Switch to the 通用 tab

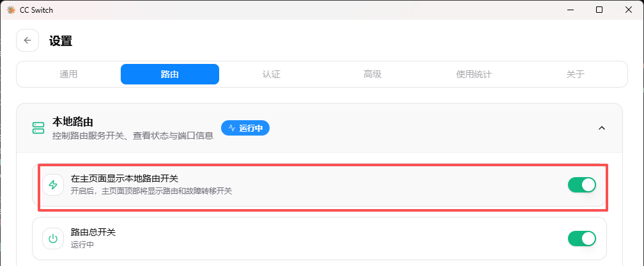click(x=68, y=74)
